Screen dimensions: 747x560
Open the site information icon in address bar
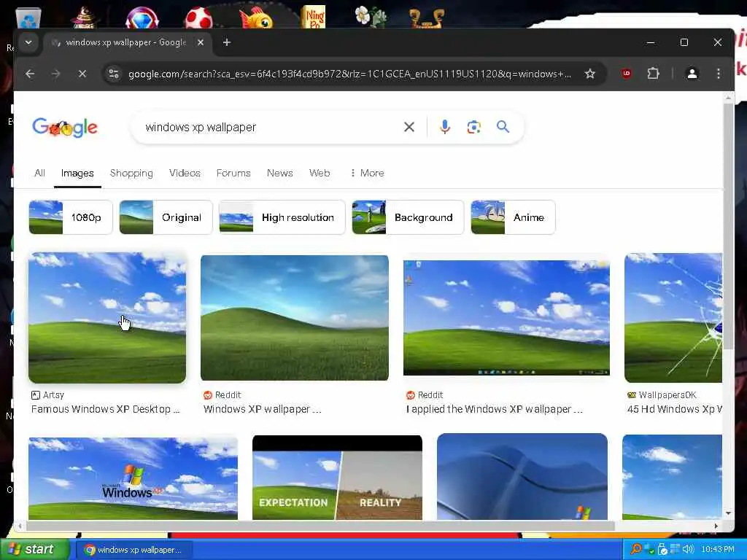[114, 74]
